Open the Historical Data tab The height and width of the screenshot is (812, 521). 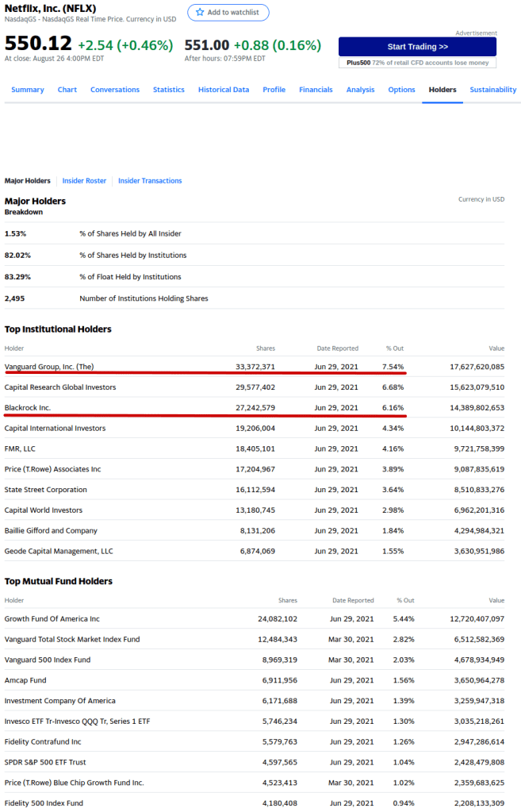[x=224, y=90]
